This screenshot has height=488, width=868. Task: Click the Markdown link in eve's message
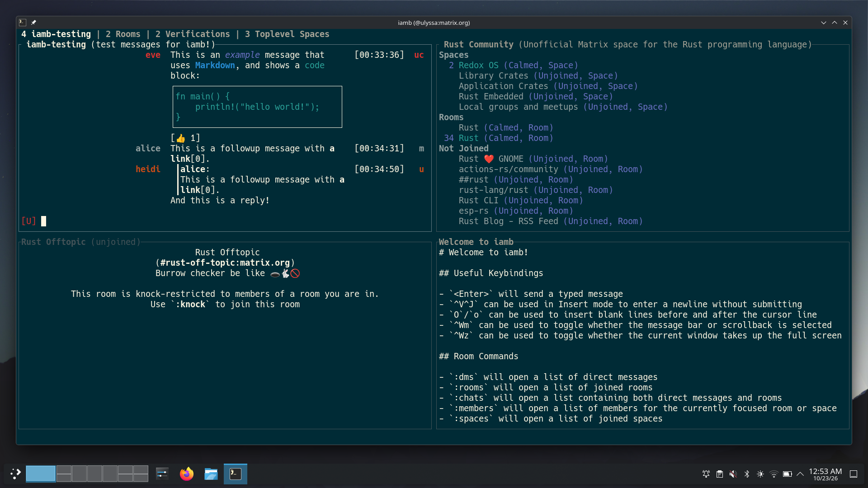click(215, 65)
